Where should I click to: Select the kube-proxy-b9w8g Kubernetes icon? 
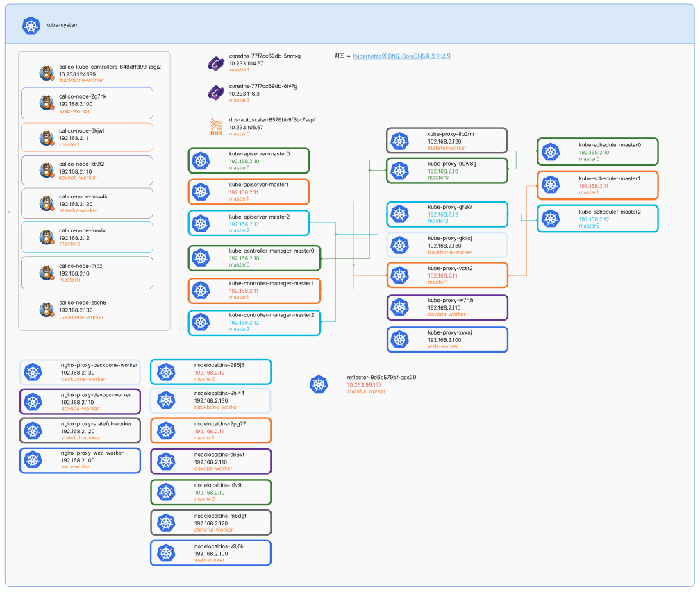[x=399, y=171]
